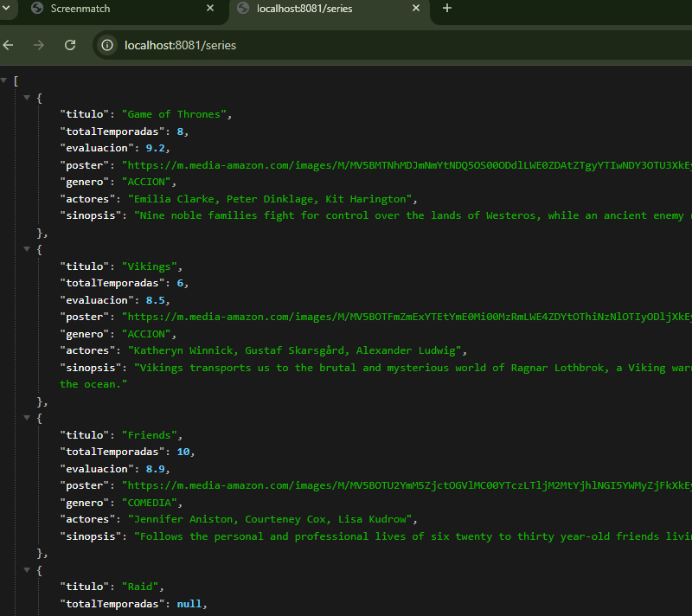Screen dimensions: 692x616
Task: Click totalTemporadas value 10
Action: [183, 452]
